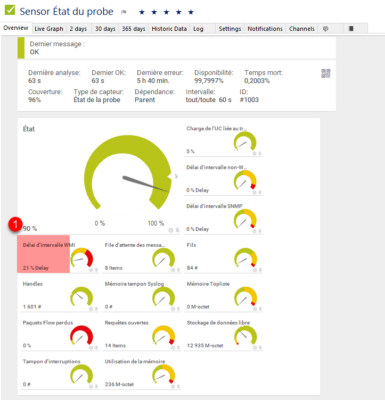The image size is (385, 400).
Task: Open gear settings of main État gauge
Action: click(171, 230)
